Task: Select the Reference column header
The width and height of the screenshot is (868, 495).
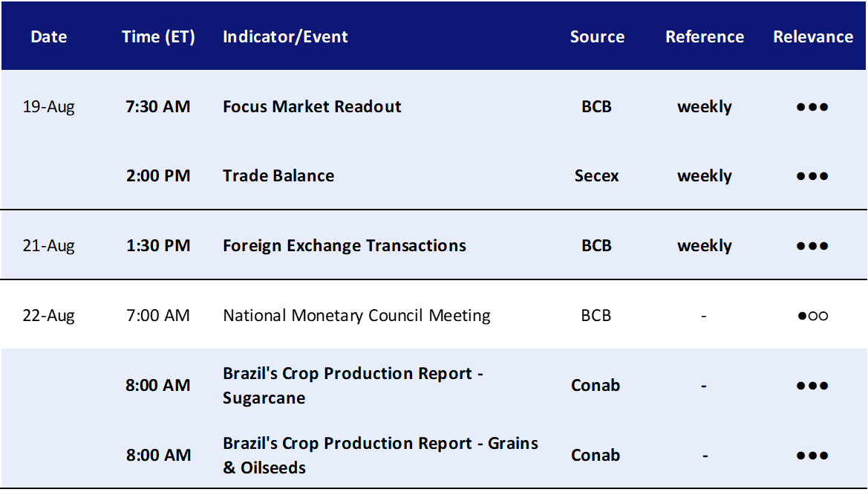Action: click(x=705, y=36)
